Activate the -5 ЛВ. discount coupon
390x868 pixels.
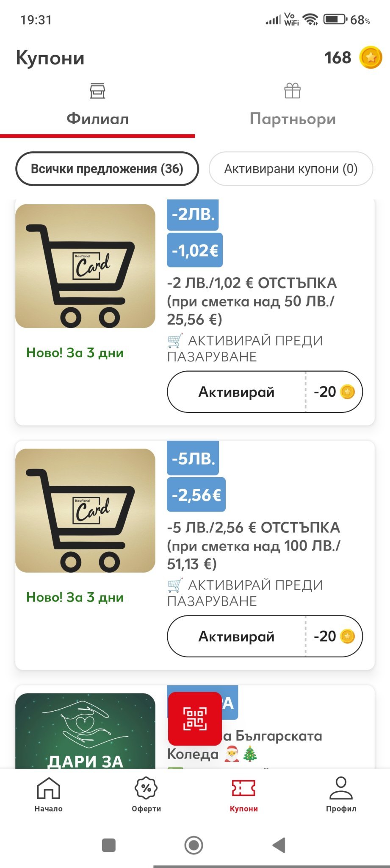tap(236, 637)
